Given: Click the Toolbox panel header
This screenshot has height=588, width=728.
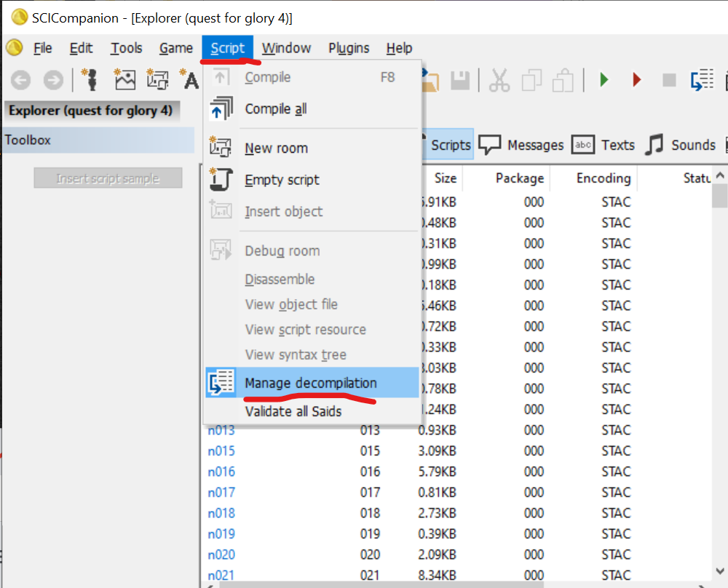Looking at the screenshot, I should pos(98,140).
